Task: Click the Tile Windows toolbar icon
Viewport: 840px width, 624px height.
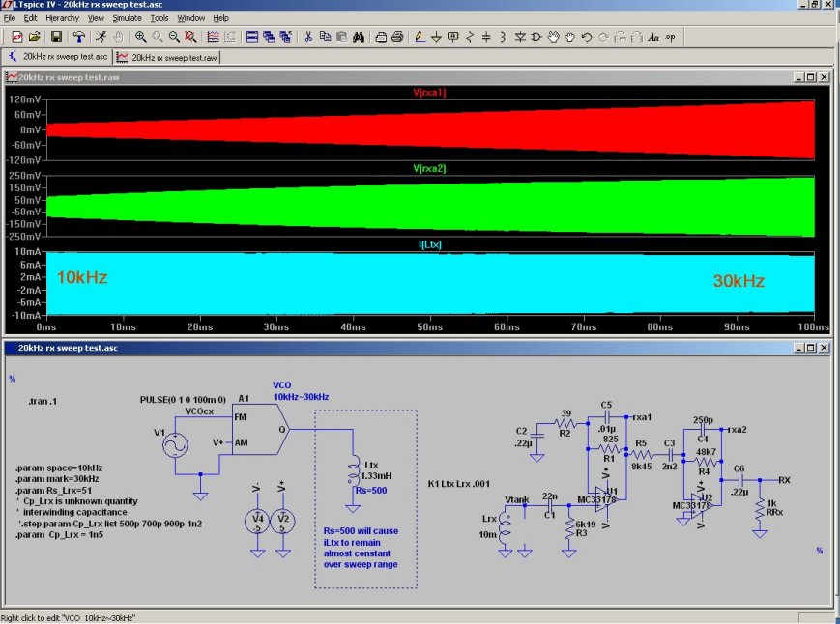Action: tap(252, 37)
